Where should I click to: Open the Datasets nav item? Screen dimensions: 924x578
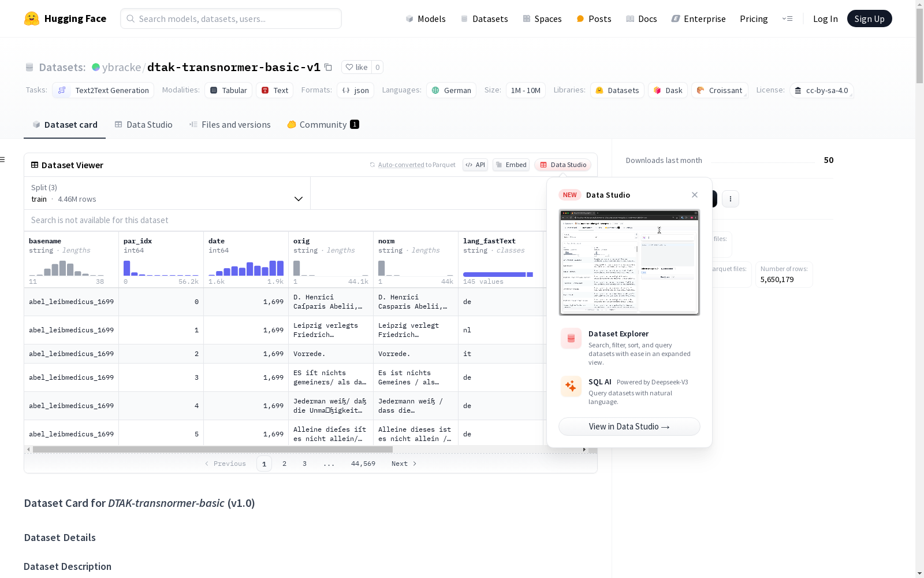(x=484, y=18)
